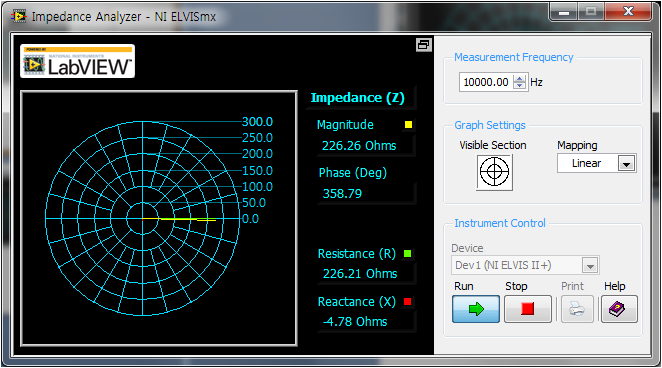Click the red Reactance color swatch
The image size is (662, 368).
pos(407,302)
